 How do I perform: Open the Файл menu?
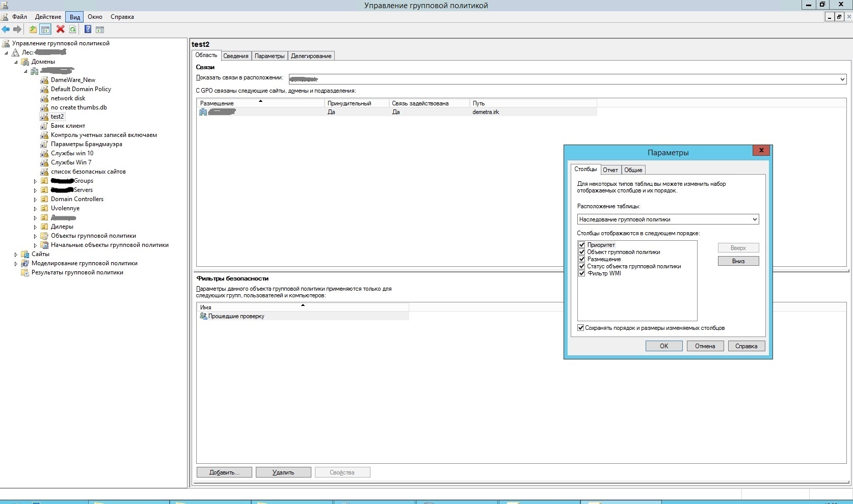[19, 17]
